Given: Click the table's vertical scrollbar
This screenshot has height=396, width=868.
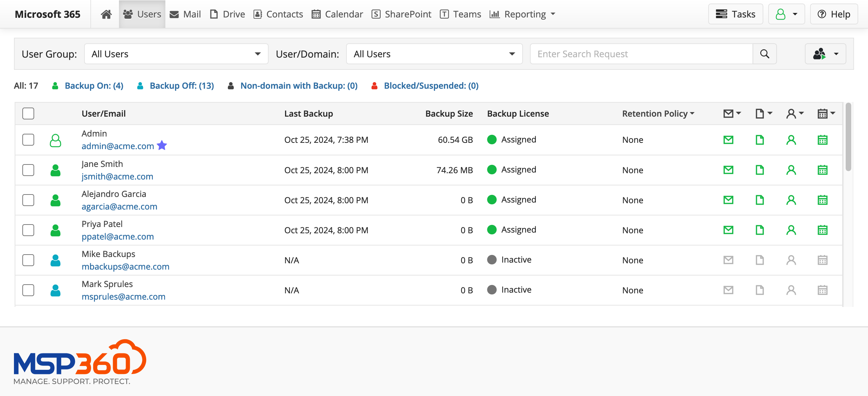Looking at the screenshot, I should click(x=848, y=137).
